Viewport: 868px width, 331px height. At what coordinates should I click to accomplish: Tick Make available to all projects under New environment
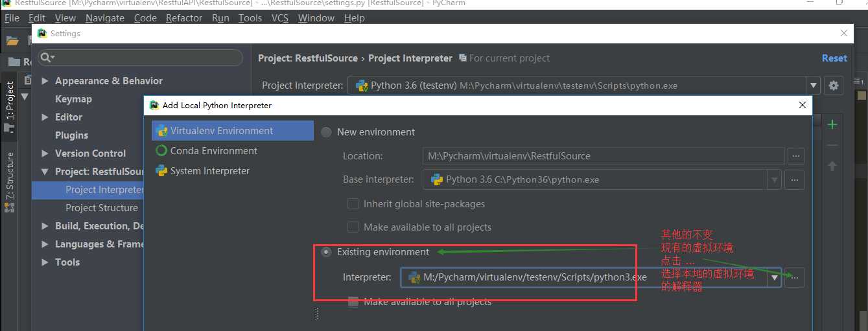(353, 227)
